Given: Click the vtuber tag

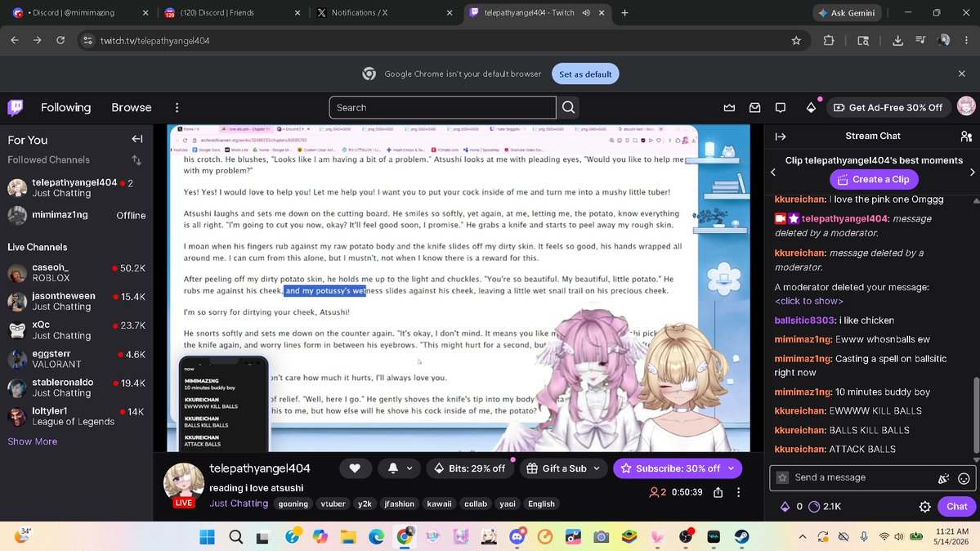Looking at the screenshot, I should 333,504.
